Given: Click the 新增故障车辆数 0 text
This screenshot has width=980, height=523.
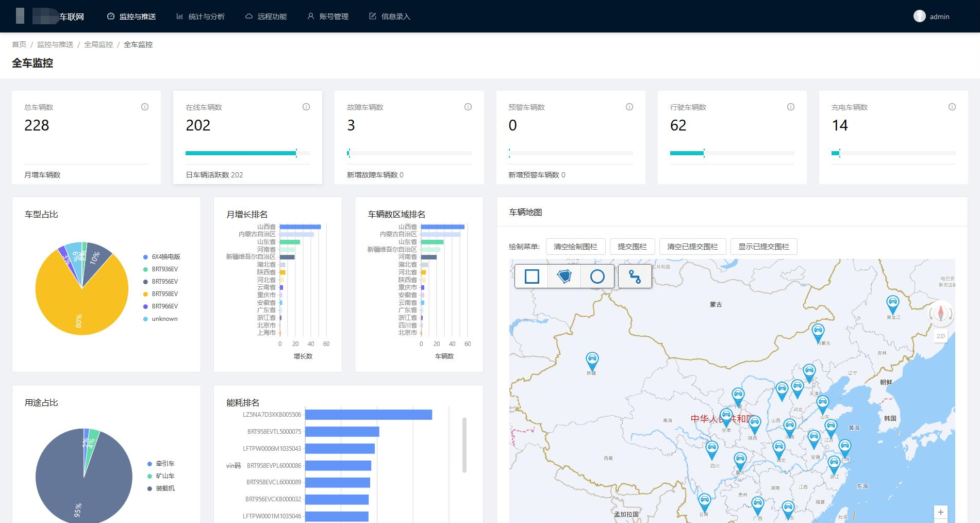Looking at the screenshot, I should pos(375,175).
